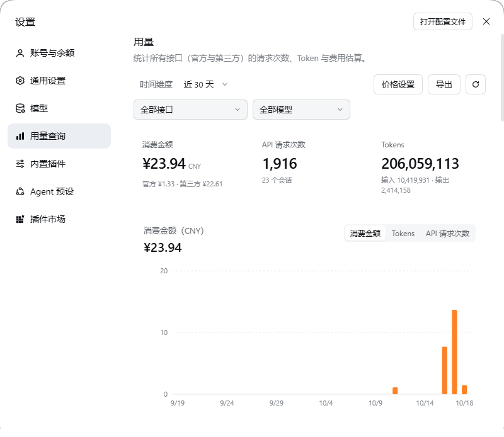504x437 pixels.
Task: Open the 模型 settings page
Action: 59,108
